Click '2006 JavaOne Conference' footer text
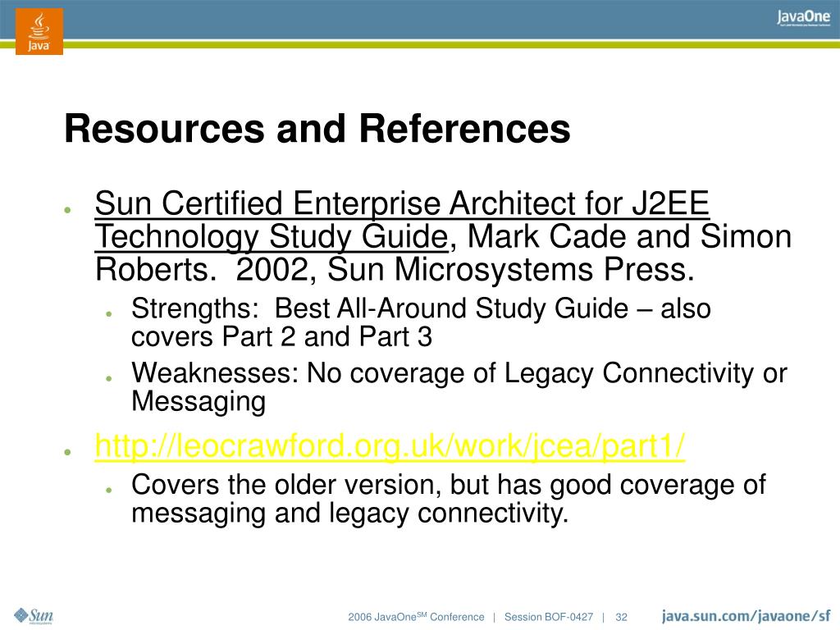840x630 pixels. pos(416,617)
